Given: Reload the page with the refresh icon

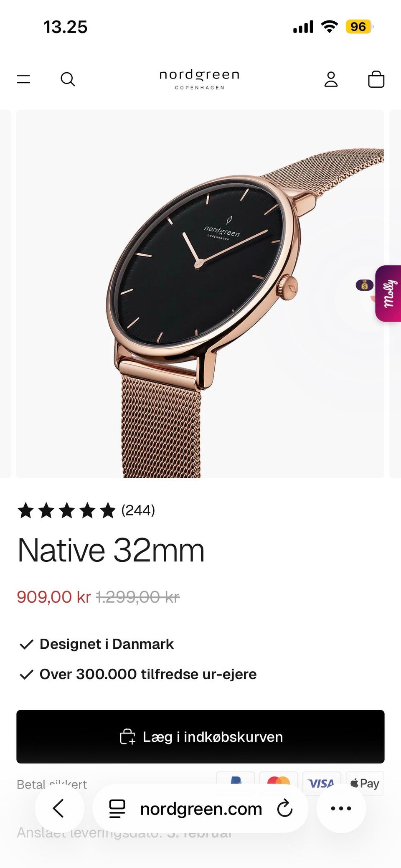Looking at the screenshot, I should click(x=285, y=808).
